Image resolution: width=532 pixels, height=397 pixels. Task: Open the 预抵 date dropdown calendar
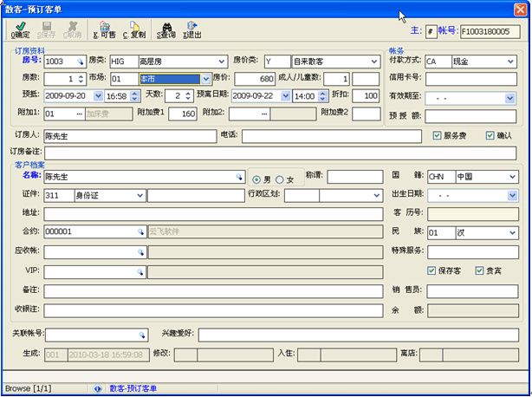(98, 96)
